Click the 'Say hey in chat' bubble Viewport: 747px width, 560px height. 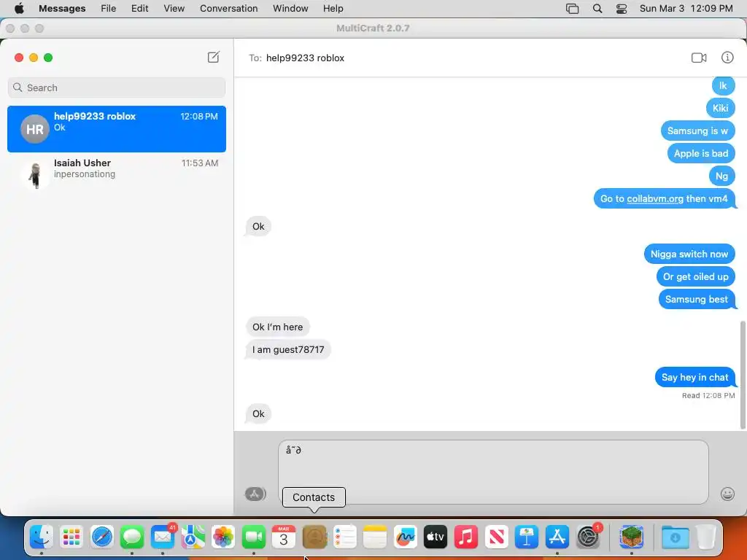[x=694, y=377]
